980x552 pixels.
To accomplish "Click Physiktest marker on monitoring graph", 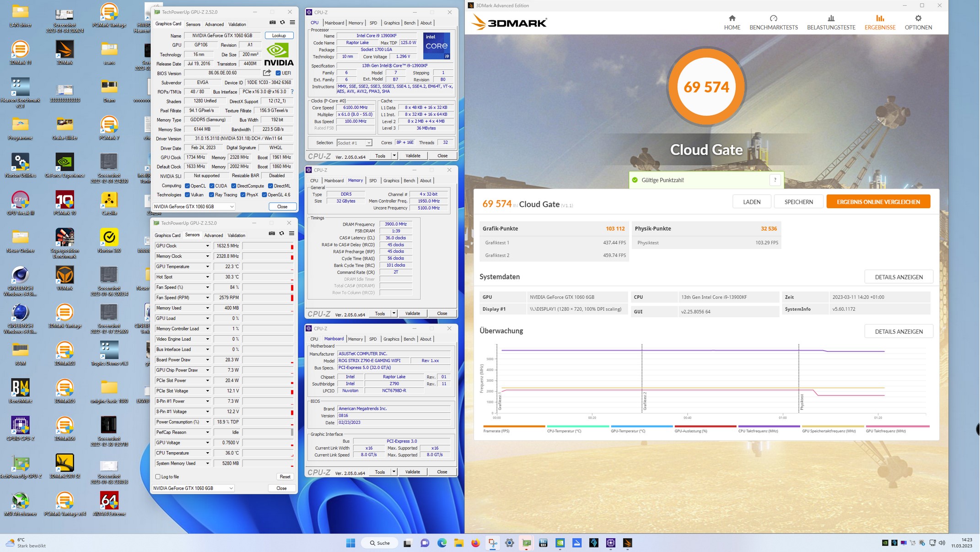I will pos(802,402).
